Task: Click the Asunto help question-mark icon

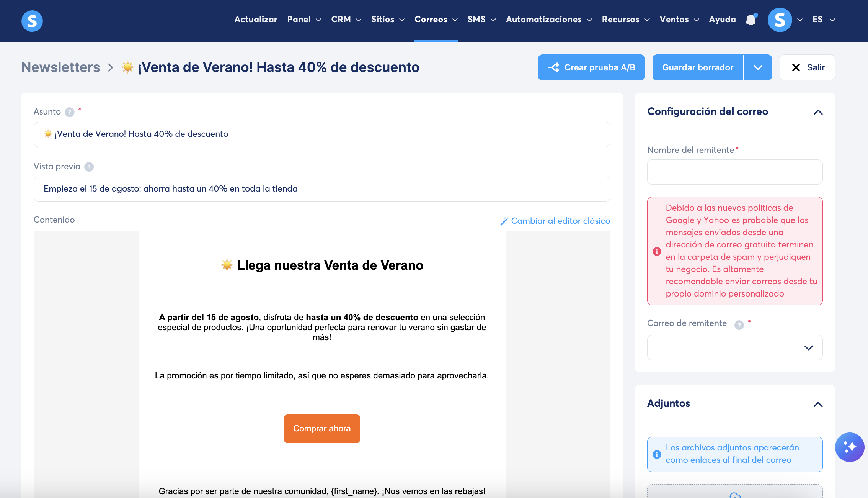Action: (69, 112)
